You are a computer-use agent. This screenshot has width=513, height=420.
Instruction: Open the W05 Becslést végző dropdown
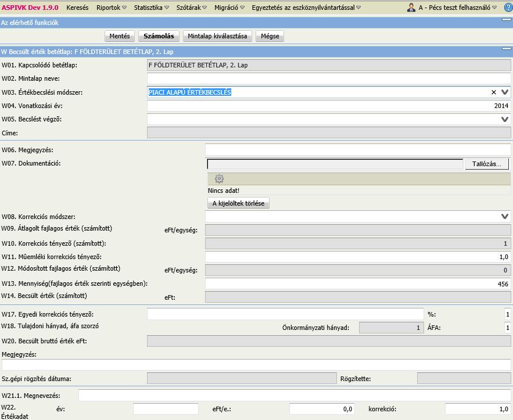[505, 119]
